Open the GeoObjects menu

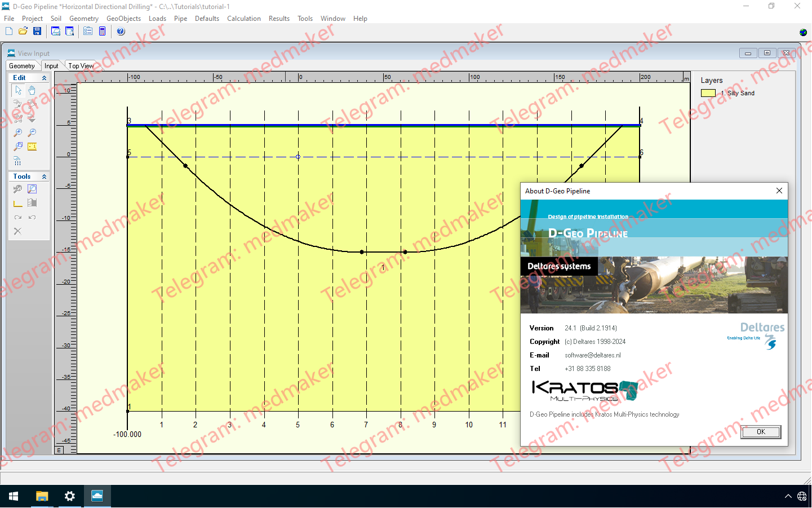coord(123,19)
